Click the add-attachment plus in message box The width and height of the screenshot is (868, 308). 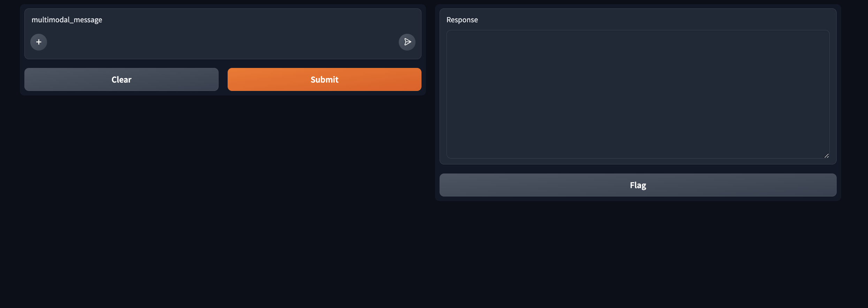pos(39,42)
